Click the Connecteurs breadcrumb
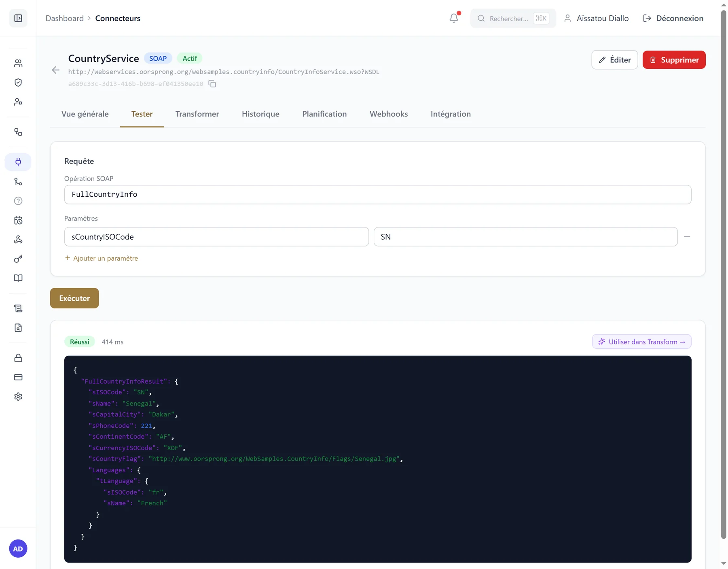 point(118,18)
